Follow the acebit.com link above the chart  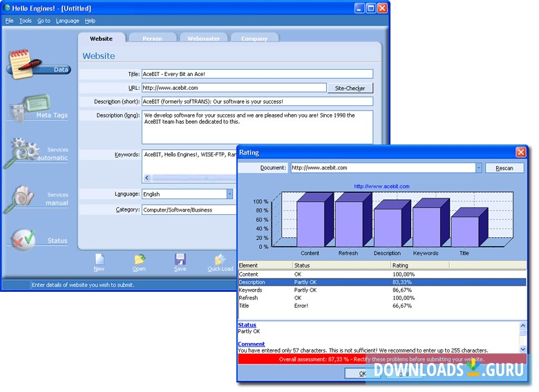coord(381,187)
